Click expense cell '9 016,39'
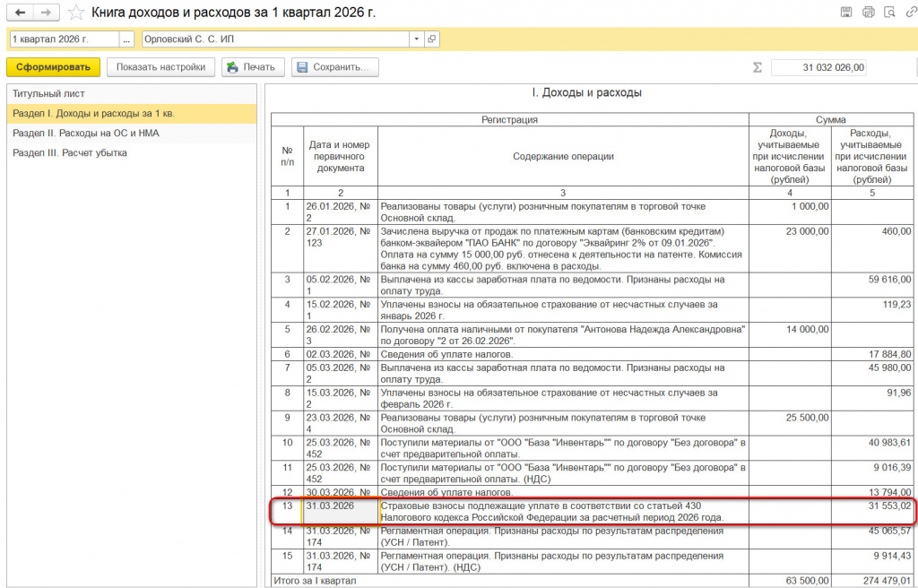The width and height of the screenshot is (918, 588). pos(872,473)
